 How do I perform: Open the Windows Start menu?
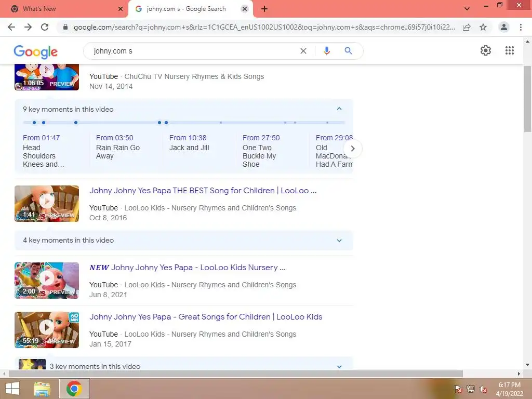click(x=12, y=389)
